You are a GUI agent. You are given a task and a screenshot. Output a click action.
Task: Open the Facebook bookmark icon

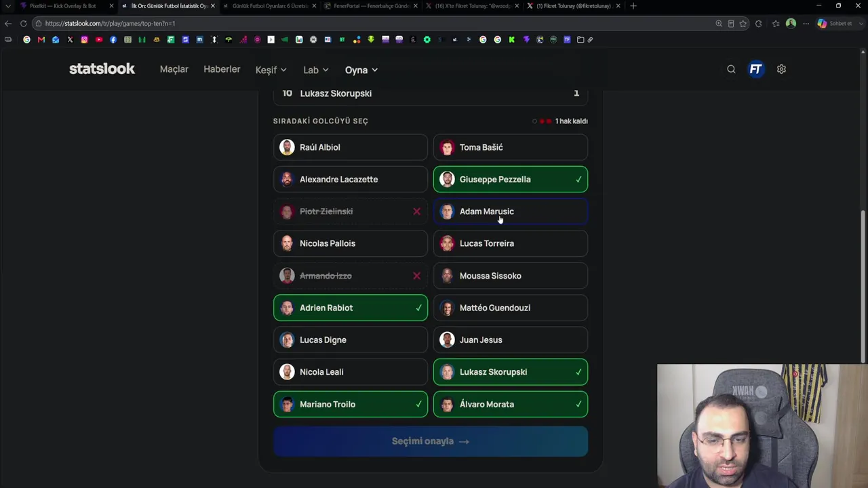coord(113,39)
